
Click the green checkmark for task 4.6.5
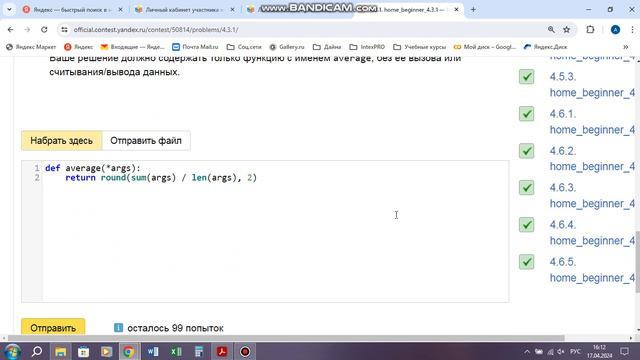(527, 262)
